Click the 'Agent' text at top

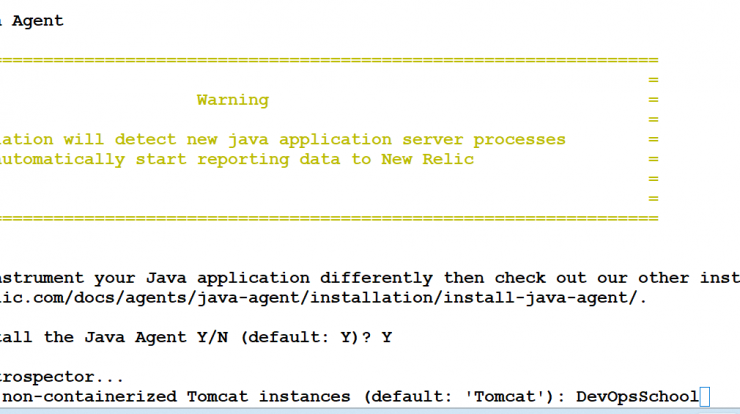pos(38,21)
